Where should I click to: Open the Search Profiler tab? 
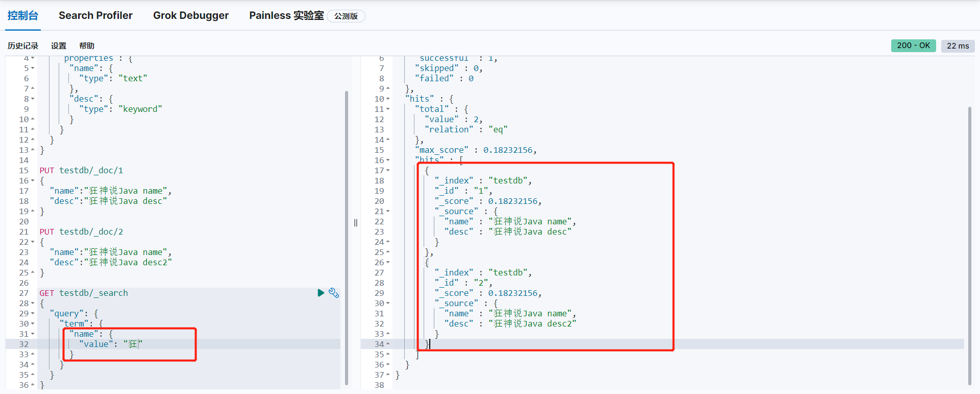coord(95,15)
